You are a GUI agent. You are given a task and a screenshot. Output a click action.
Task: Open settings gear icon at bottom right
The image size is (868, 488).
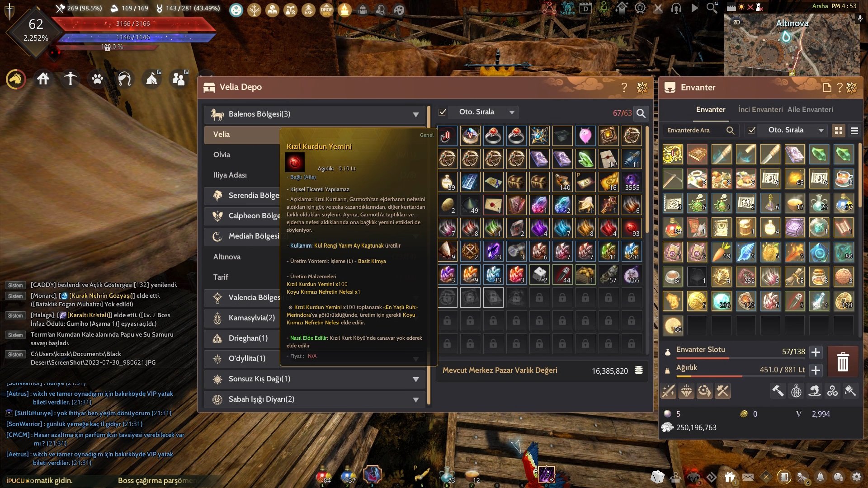[857, 477]
